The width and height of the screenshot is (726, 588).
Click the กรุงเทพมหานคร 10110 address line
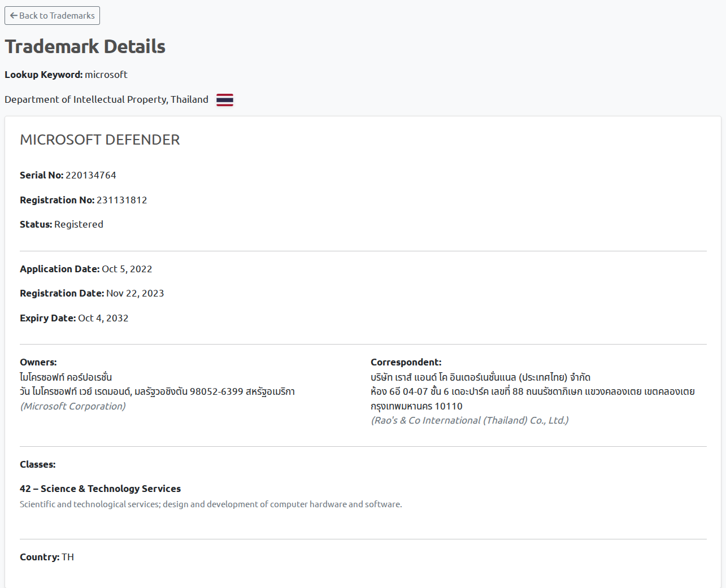point(416,406)
